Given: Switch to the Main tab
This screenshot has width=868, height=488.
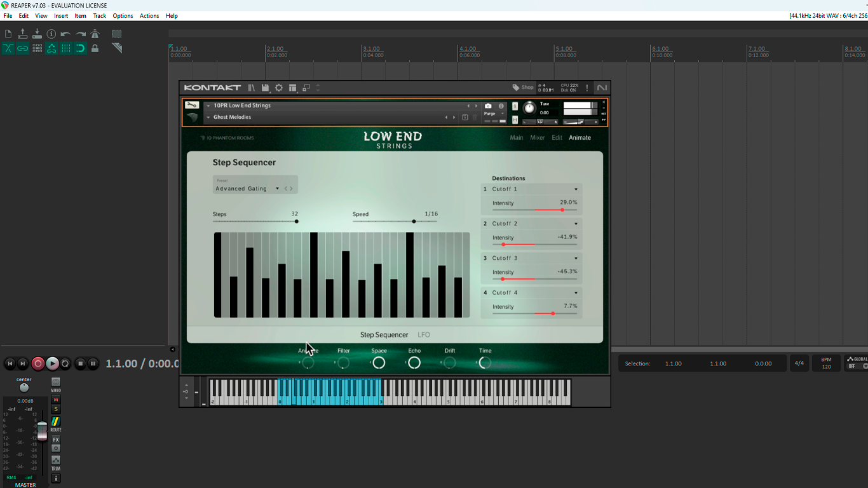Looking at the screenshot, I should pos(517,138).
